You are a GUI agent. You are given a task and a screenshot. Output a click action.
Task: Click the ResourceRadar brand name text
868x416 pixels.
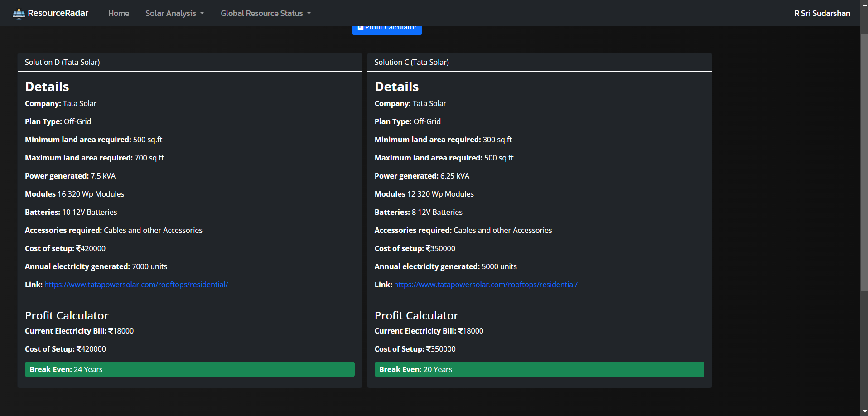(58, 13)
